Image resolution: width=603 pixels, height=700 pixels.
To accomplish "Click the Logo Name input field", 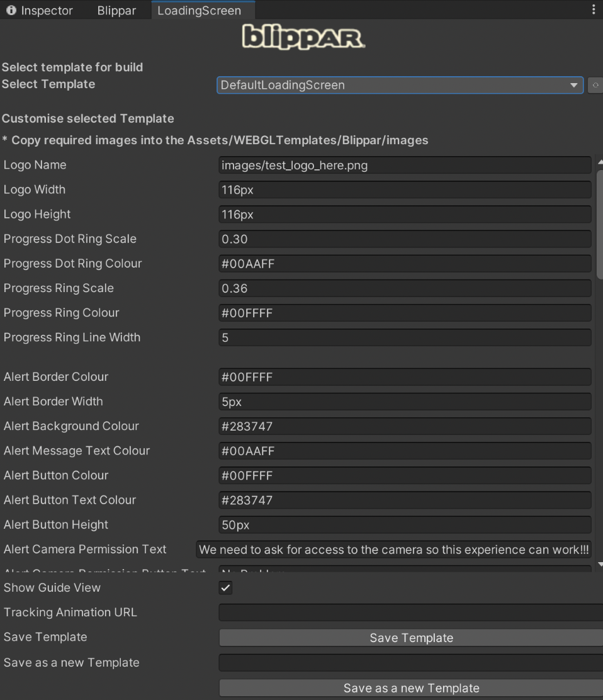I will click(404, 166).
